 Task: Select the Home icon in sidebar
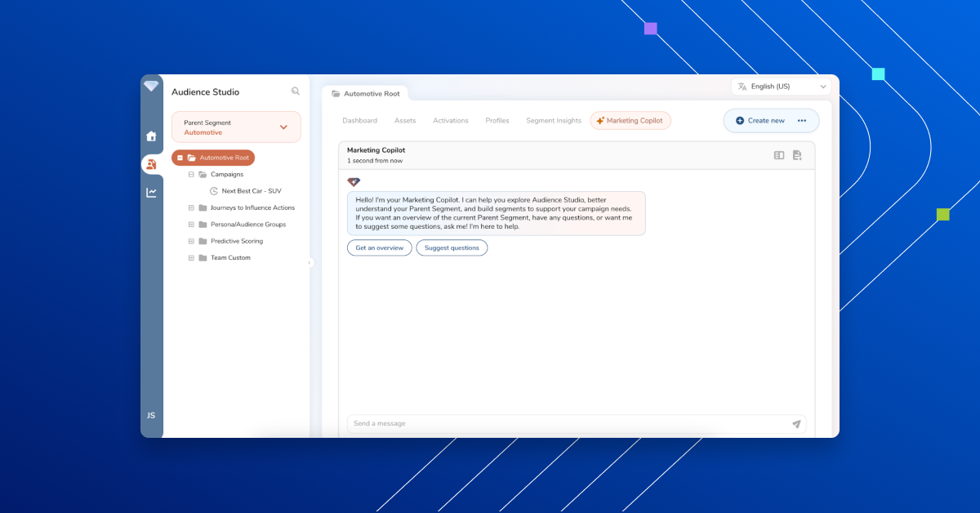pyautogui.click(x=151, y=136)
